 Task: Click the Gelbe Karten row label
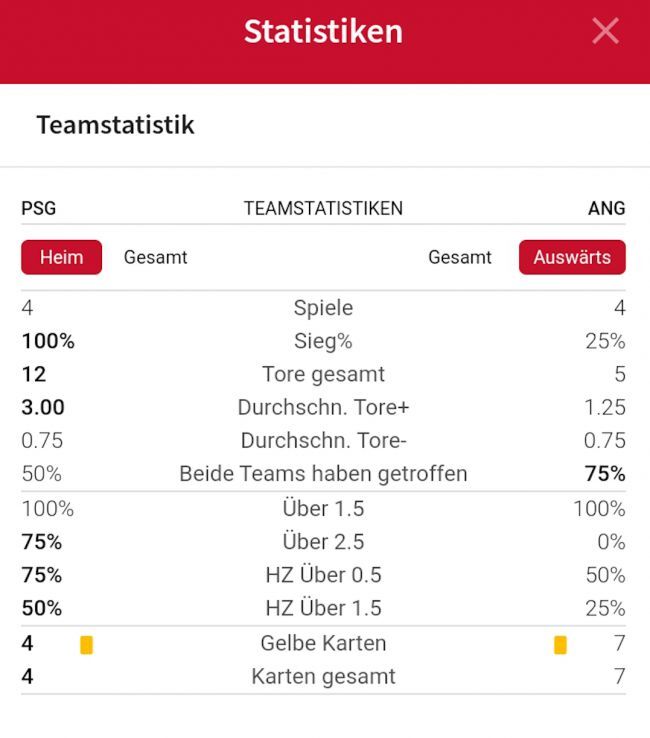click(323, 643)
